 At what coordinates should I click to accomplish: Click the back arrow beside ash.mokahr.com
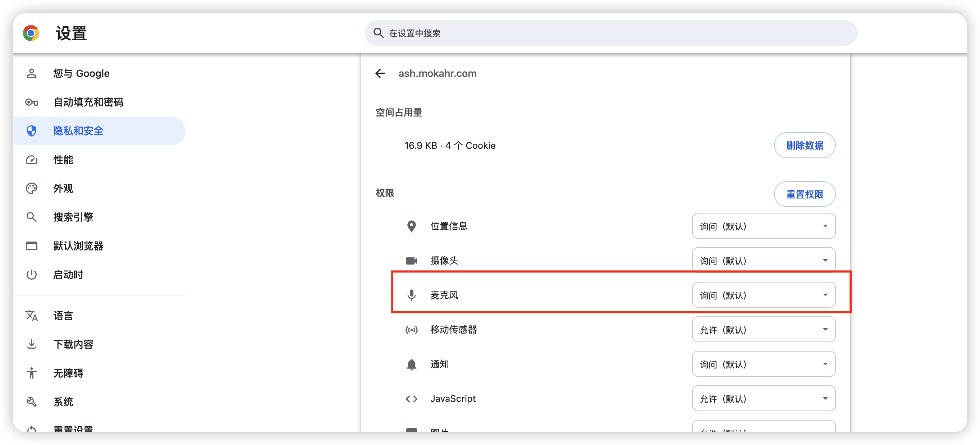pos(380,73)
